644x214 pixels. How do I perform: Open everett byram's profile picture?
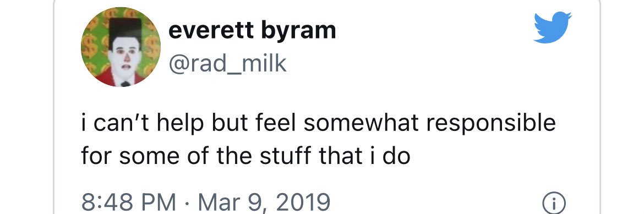pyautogui.click(x=121, y=47)
